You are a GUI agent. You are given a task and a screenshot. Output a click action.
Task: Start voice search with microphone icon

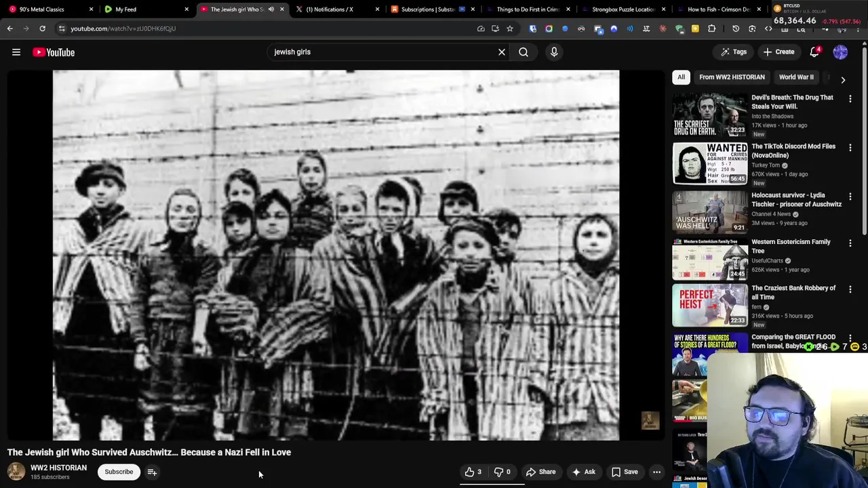click(x=554, y=52)
